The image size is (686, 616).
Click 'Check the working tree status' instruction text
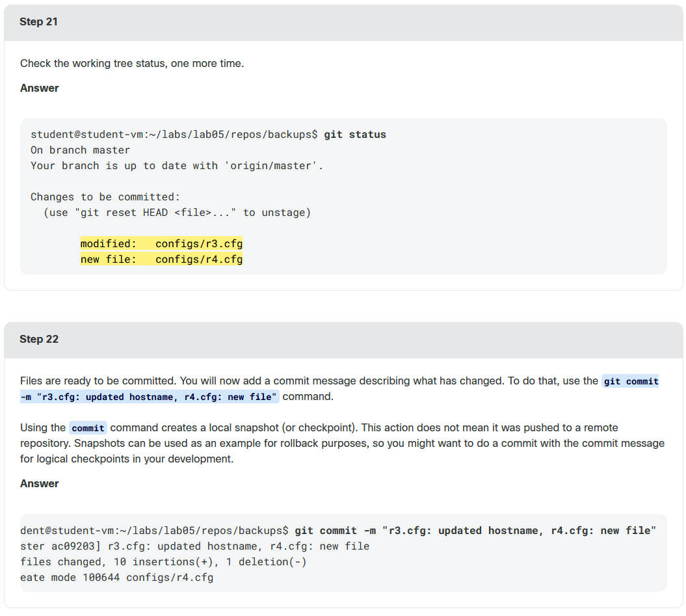coord(132,64)
